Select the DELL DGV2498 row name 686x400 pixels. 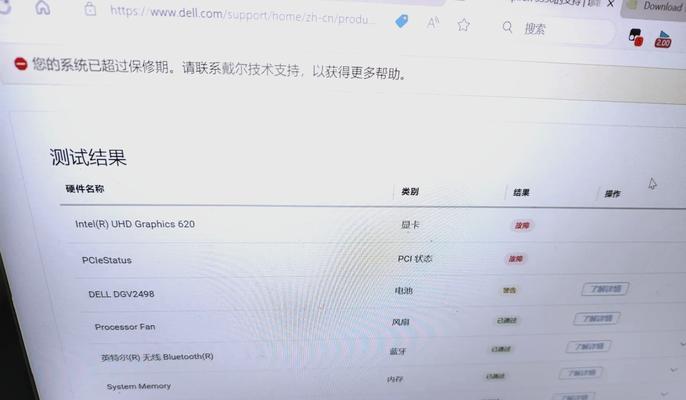point(121,294)
